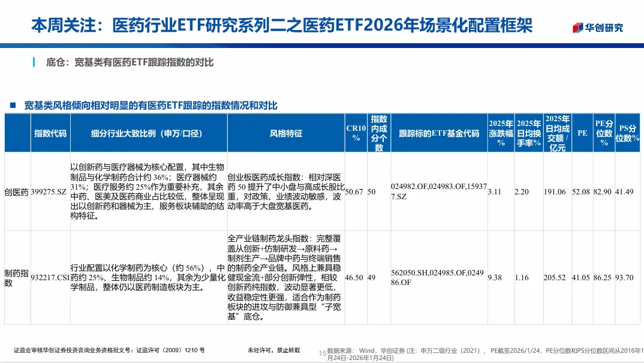This screenshot has width=644, height=363.
Task: Select the heading 宽基类风格倾向相对明显的有医药ETF跟踪的指数情况和对比
Action: point(151,106)
